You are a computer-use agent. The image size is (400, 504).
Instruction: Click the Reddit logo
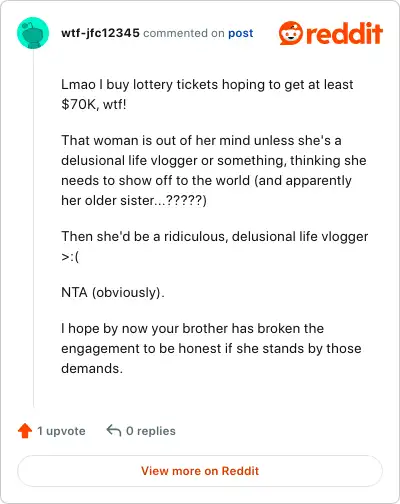tap(331, 33)
